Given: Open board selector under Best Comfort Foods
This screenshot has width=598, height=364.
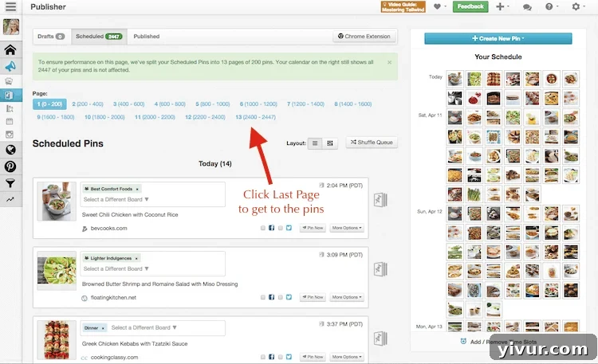Looking at the screenshot, I should 116,199.
